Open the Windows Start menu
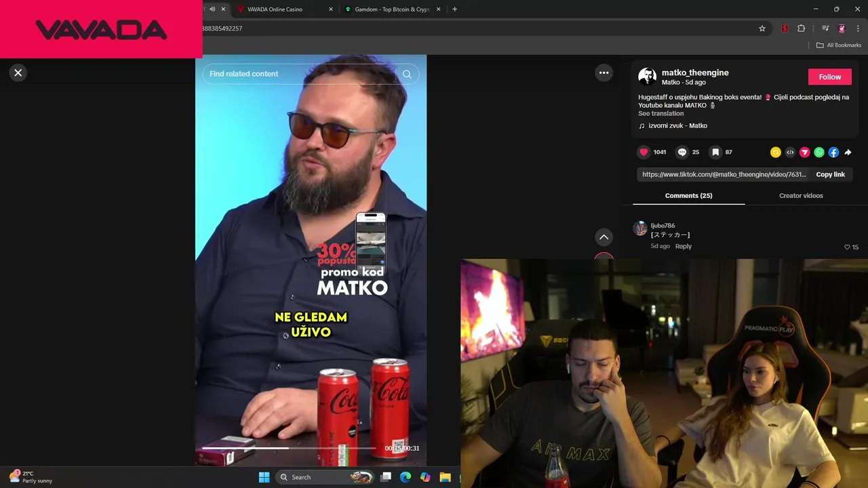 pos(264,477)
